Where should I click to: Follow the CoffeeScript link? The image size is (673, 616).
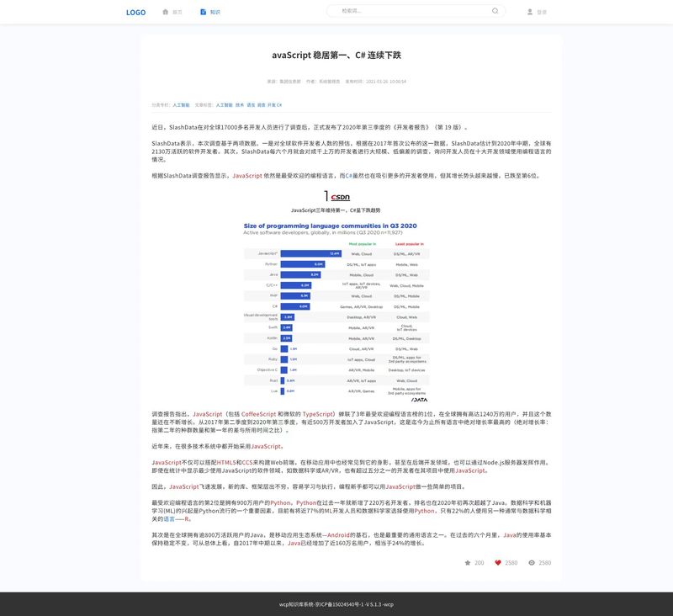(x=259, y=414)
